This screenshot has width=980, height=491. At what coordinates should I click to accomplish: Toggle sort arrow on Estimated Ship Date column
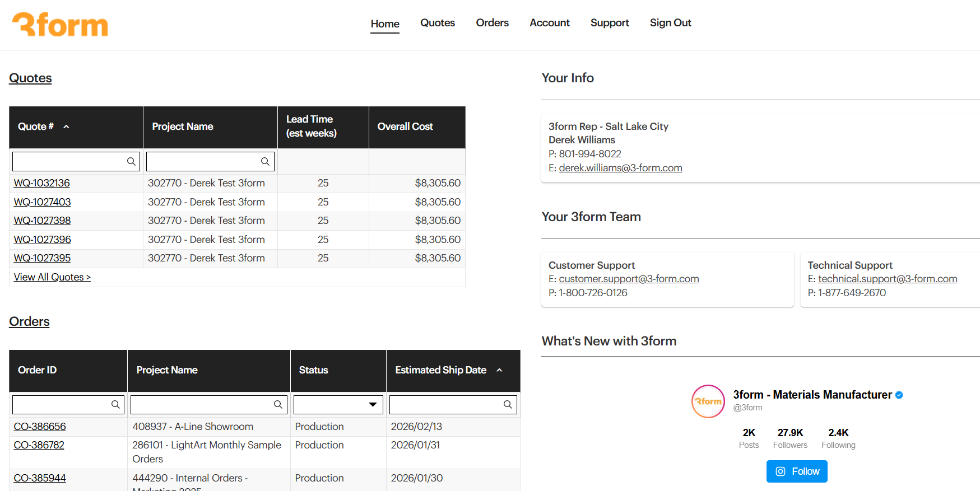(499, 370)
